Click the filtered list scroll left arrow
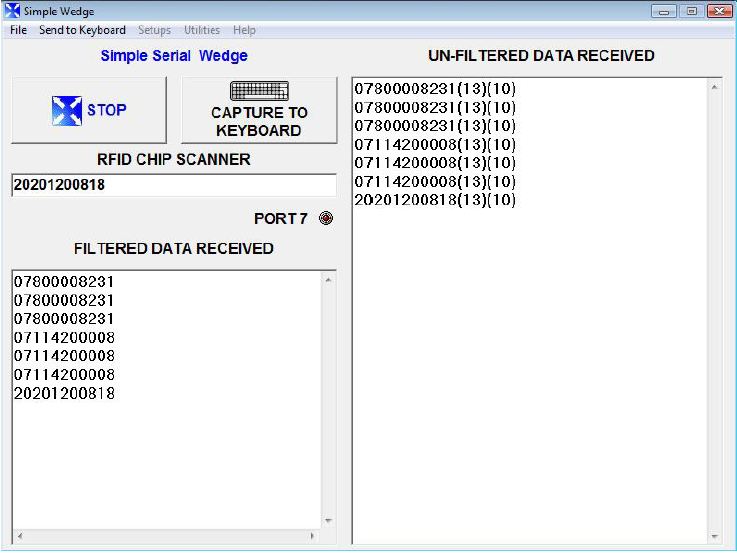Screen dimensions: 737x553 click(x=20, y=536)
